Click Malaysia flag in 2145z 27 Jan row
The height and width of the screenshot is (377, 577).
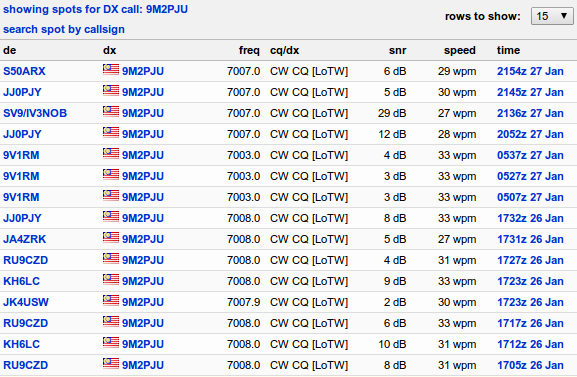[x=111, y=90]
